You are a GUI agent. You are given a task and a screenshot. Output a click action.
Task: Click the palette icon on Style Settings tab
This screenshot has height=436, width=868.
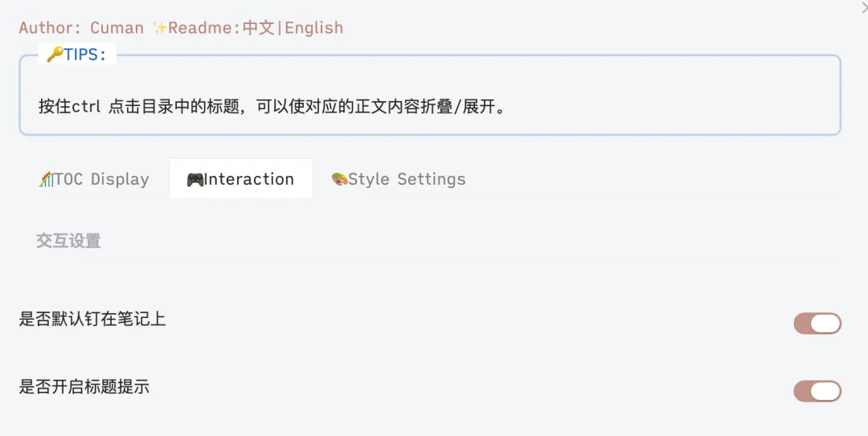(x=339, y=179)
